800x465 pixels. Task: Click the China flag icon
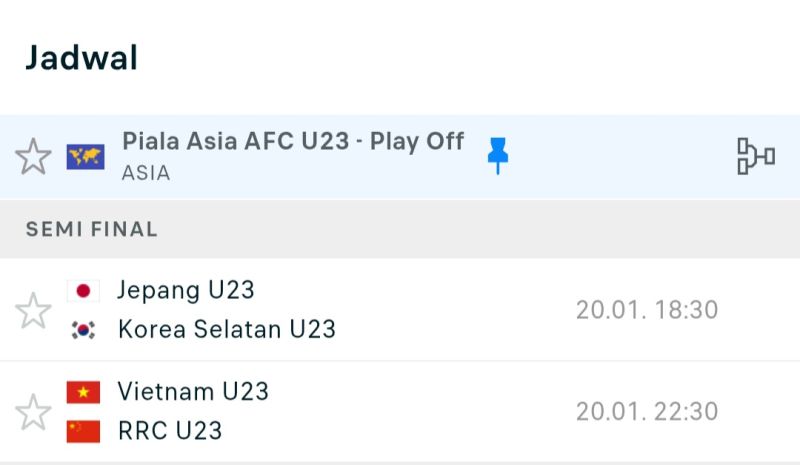coord(84,431)
